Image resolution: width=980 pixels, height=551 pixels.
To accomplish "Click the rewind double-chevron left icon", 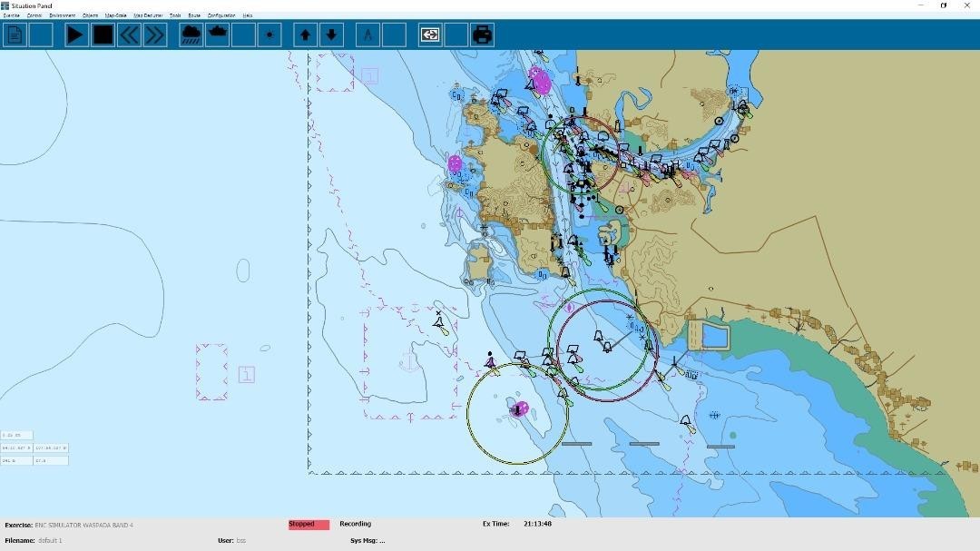I will [129, 35].
